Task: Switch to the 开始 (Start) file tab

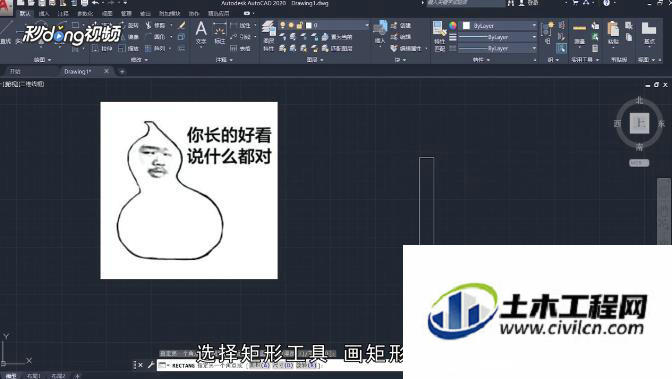Action: click(x=15, y=72)
